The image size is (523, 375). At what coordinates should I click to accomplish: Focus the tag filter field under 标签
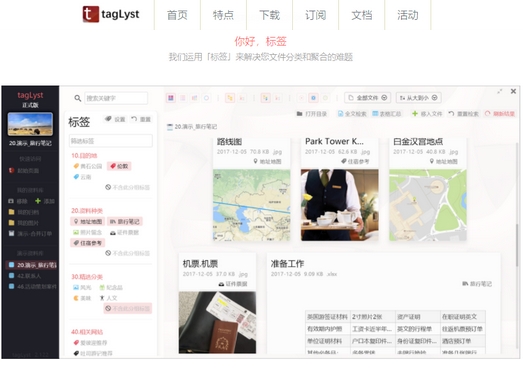pyautogui.click(x=111, y=141)
